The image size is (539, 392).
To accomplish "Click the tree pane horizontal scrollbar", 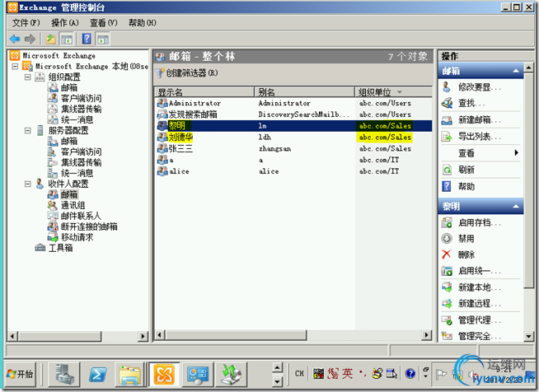I will tap(77, 336).
